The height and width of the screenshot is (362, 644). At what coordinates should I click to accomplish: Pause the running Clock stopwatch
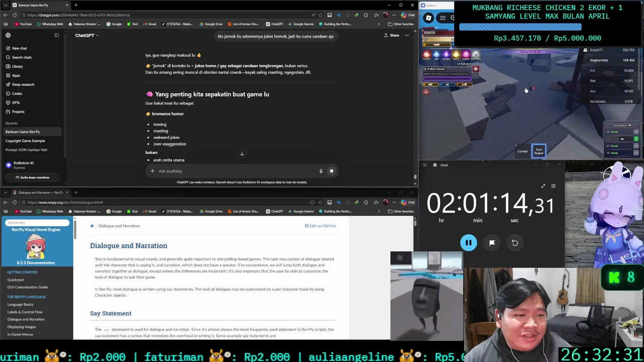pos(468,243)
